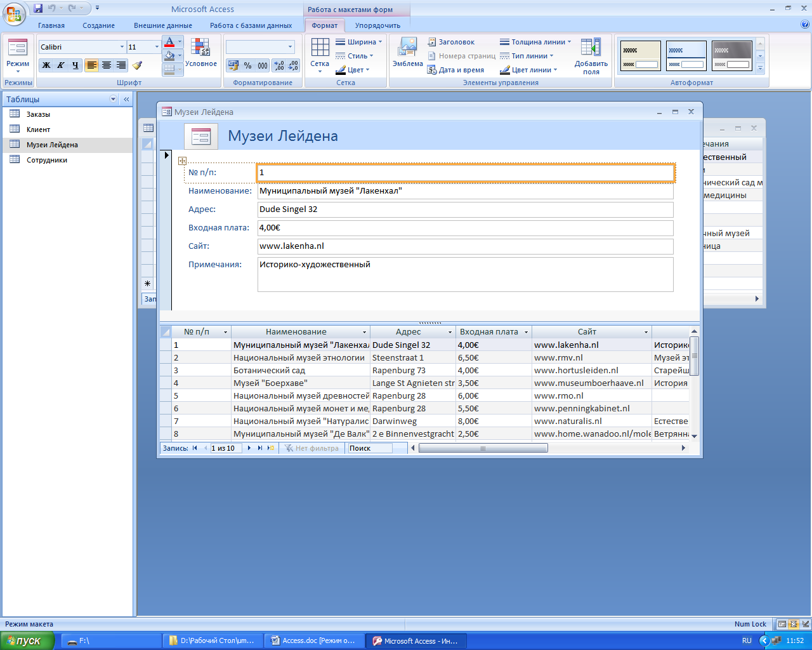Switch to the Создание tab
This screenshot has height=650, width=812.
(x=98, y=25)
